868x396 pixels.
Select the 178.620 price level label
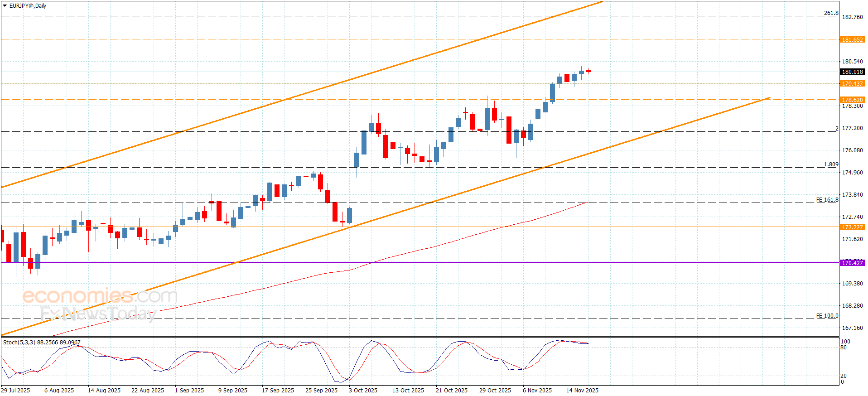[x=852, y=100]
